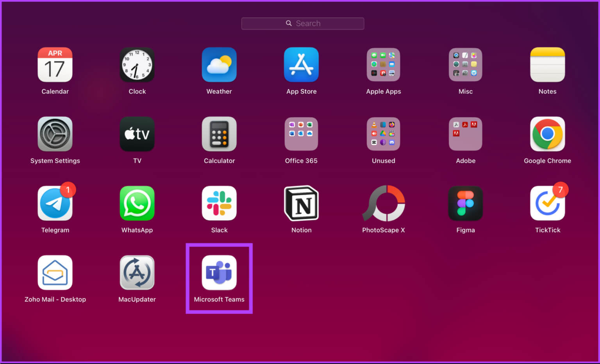Launch the App Store
Screen dimensions: 600x364
[301, 65]
